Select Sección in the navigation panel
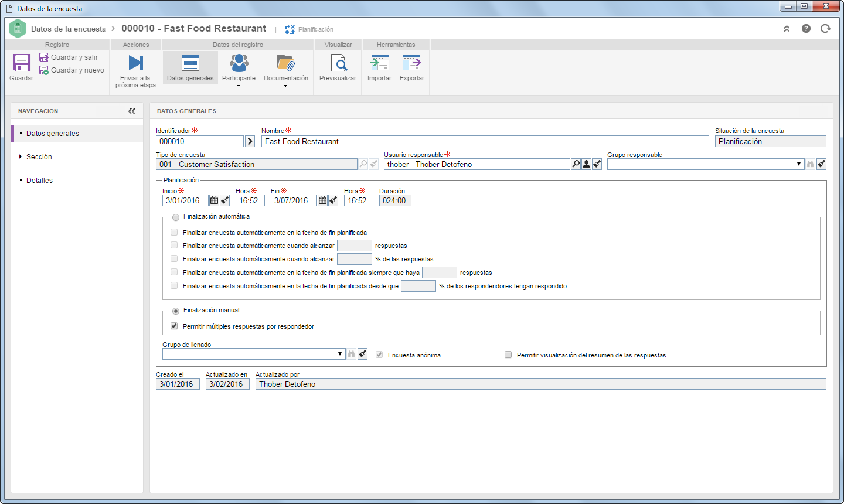This screenshot has height=504, width=844. tap(39, 157)
